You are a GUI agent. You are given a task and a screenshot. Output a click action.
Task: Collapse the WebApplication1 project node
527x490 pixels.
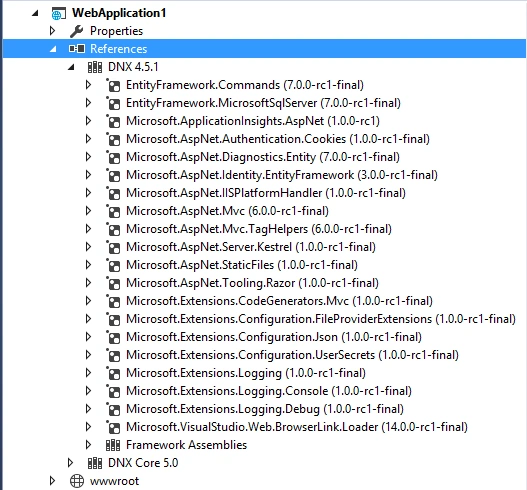pos(35,13)
